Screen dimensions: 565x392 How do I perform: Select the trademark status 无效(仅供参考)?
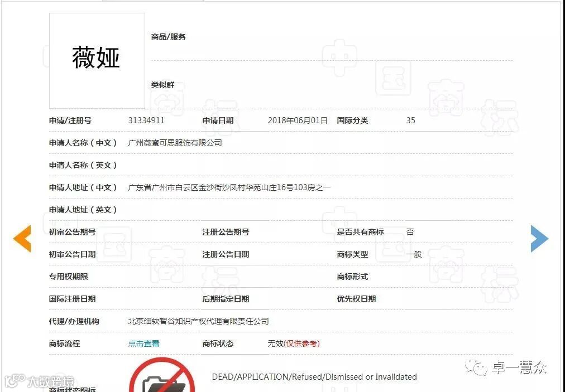pos(294,343)
